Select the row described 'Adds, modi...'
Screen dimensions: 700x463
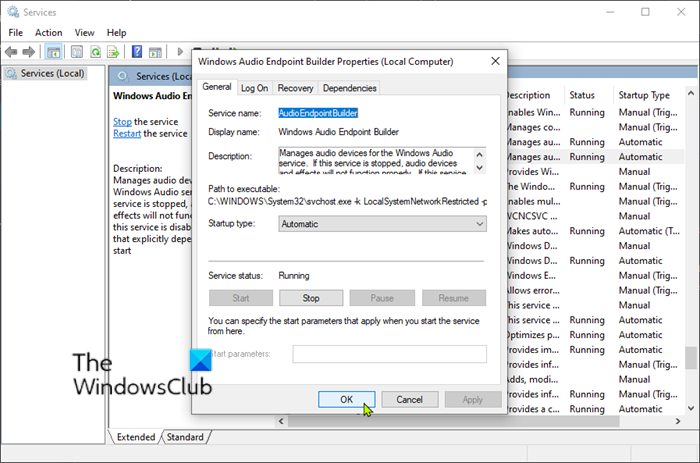pos(595,380)
